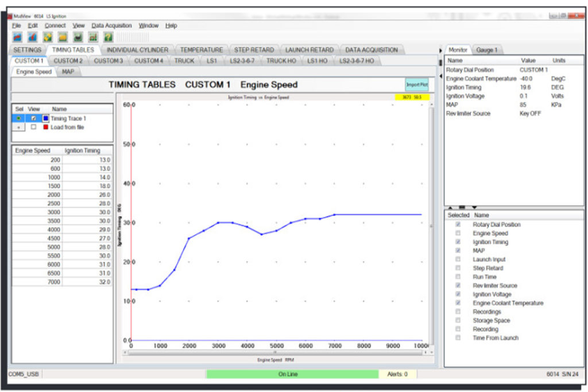The width and height of the screenshot is (588, 392).
Task: Check the Run Time monitor checkbox
Action: 458,277
